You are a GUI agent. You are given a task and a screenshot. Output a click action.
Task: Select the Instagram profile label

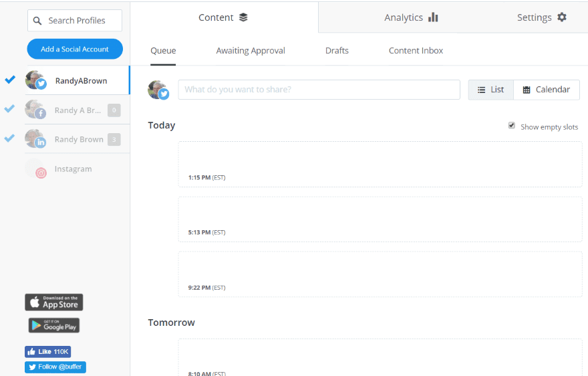click(73, 169)
